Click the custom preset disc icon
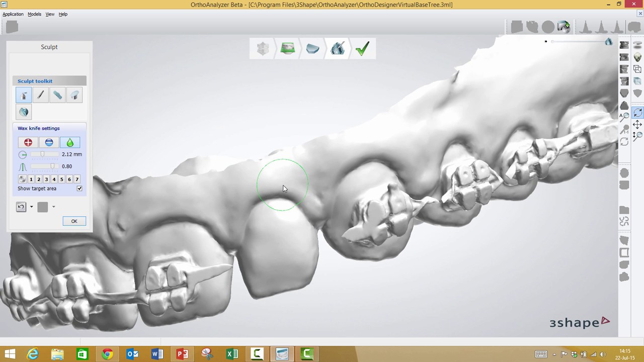Screen dimensions: 644x362 (22, 179)
